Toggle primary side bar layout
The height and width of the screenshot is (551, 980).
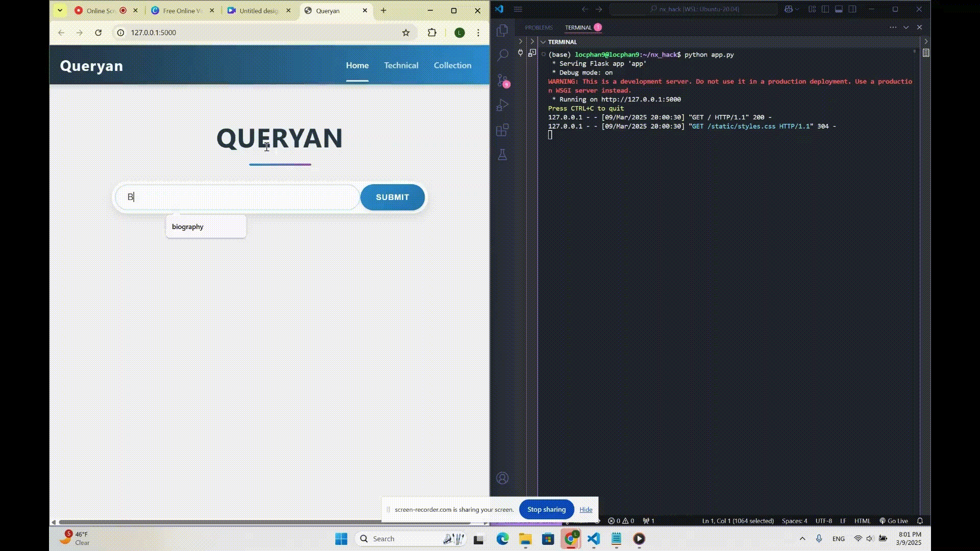[x=825, y=9]
